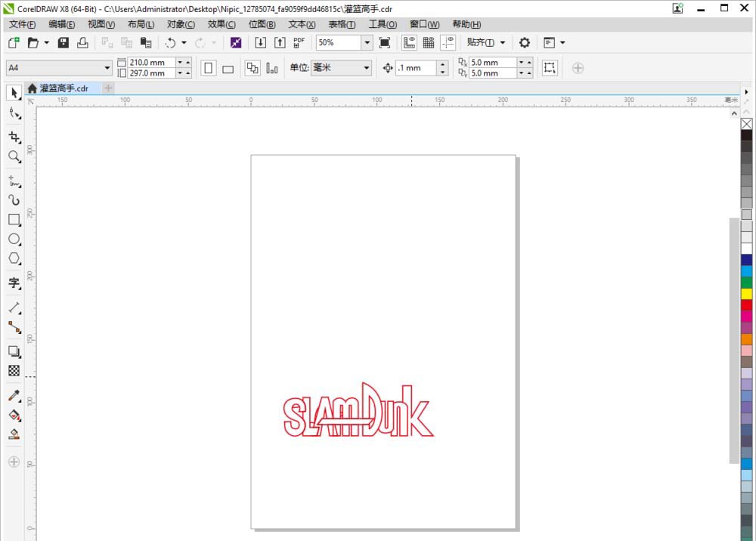Expand the Open file dropdown arrow
Screen dimensions: 756x541
[46, 43]
